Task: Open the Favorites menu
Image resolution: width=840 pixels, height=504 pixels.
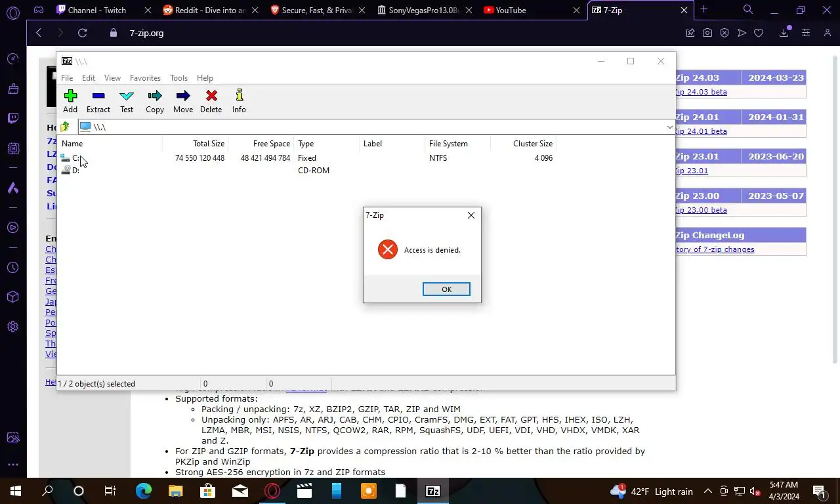Action: (145, 77)
